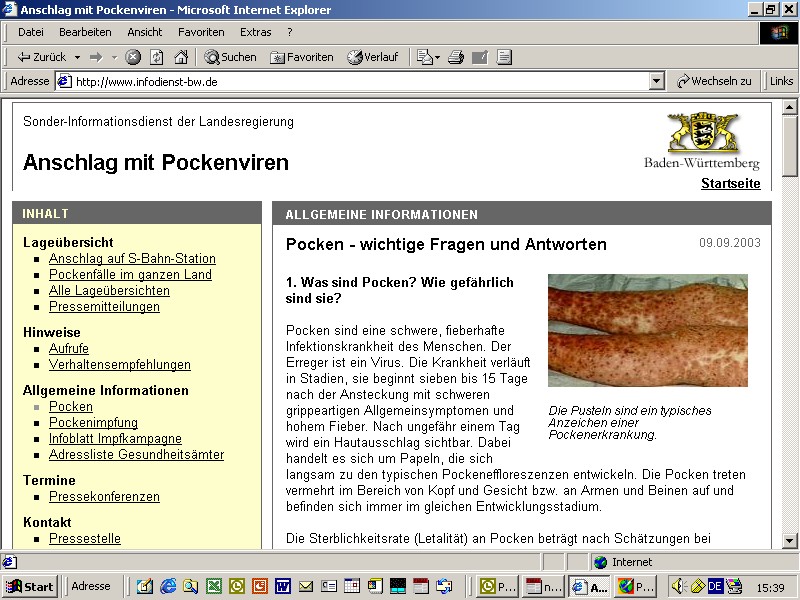Click the Windows Start button
The width and height of the screenshot is (800, 600).
click(x=30, y=586)
